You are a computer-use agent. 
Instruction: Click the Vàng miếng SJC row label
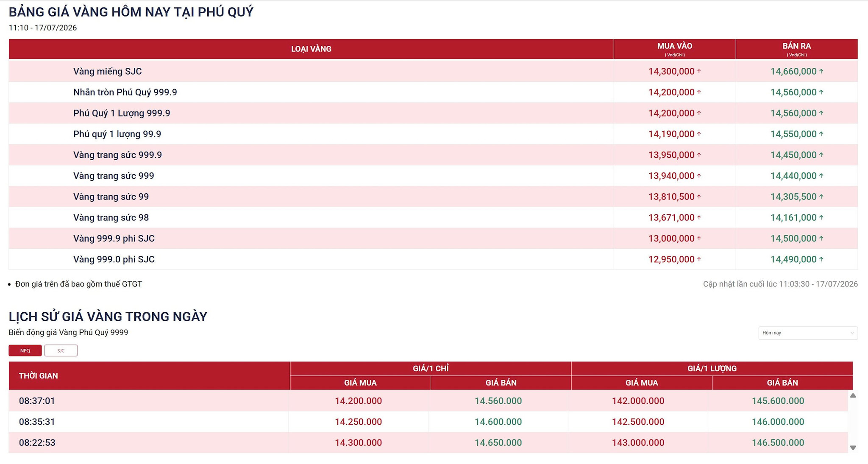click(x=107, y=71)
